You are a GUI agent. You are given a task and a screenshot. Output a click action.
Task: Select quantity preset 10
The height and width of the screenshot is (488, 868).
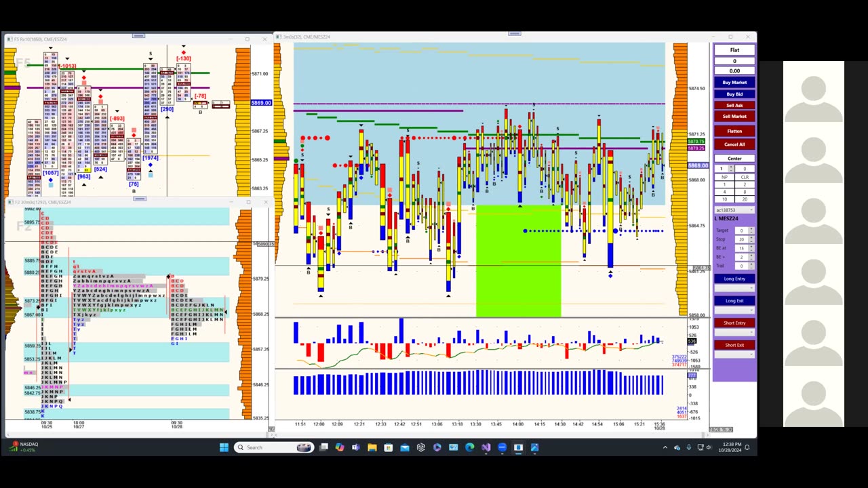pyautogui.click(x=724, y=199)
